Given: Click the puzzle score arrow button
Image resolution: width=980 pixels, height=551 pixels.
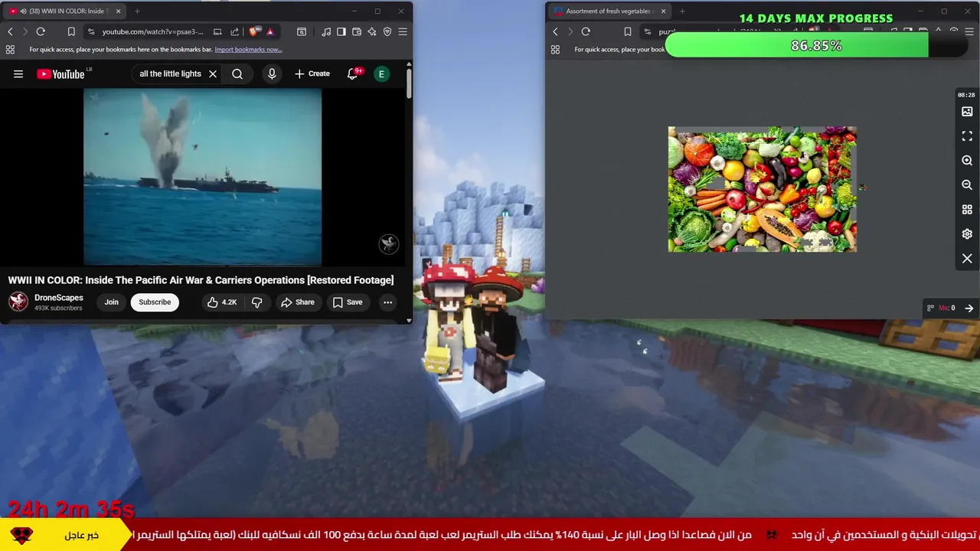Looking at the screenshot, I should click(x=969, y=308).
